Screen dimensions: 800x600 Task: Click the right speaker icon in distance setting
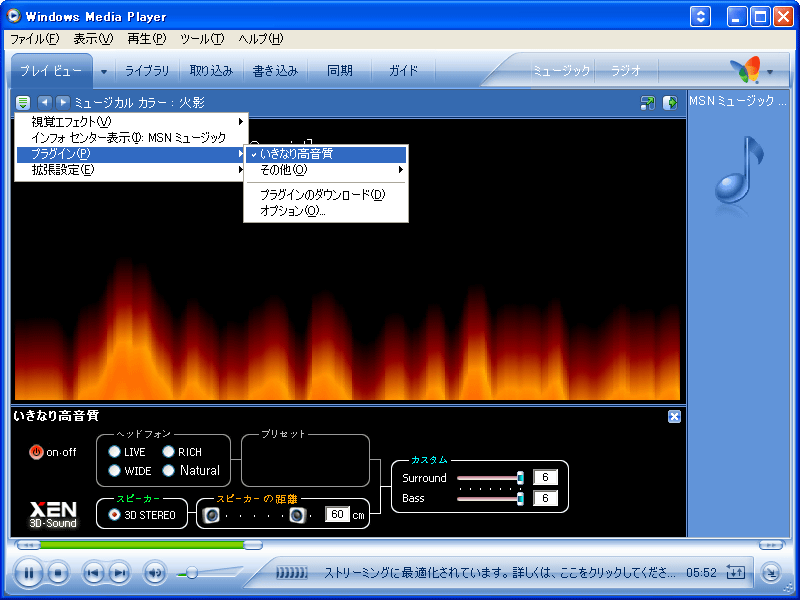click(297, 515)
